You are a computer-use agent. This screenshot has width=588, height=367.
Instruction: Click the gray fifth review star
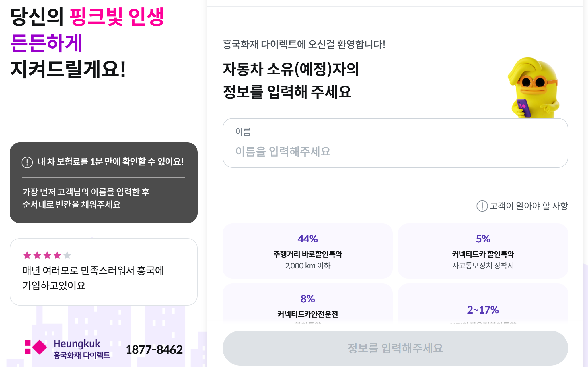67,255
